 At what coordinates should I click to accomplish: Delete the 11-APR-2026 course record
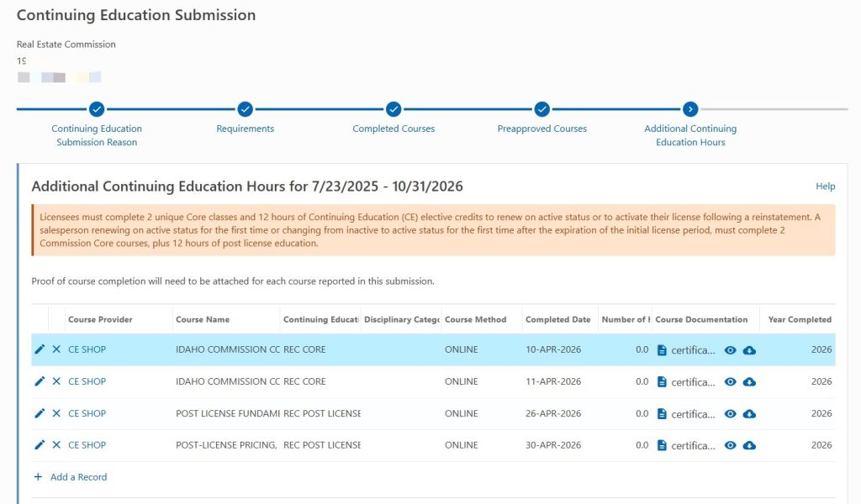[56, 381]
